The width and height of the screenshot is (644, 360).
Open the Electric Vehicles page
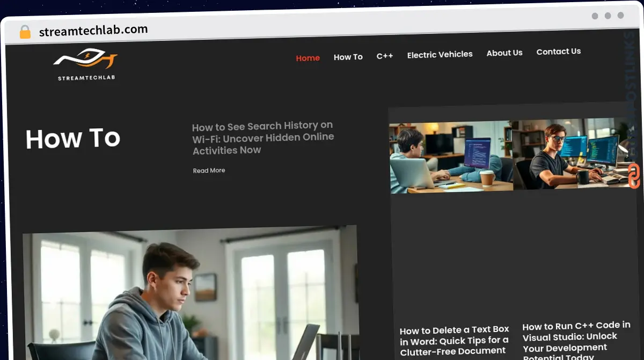tap(440, 54)
